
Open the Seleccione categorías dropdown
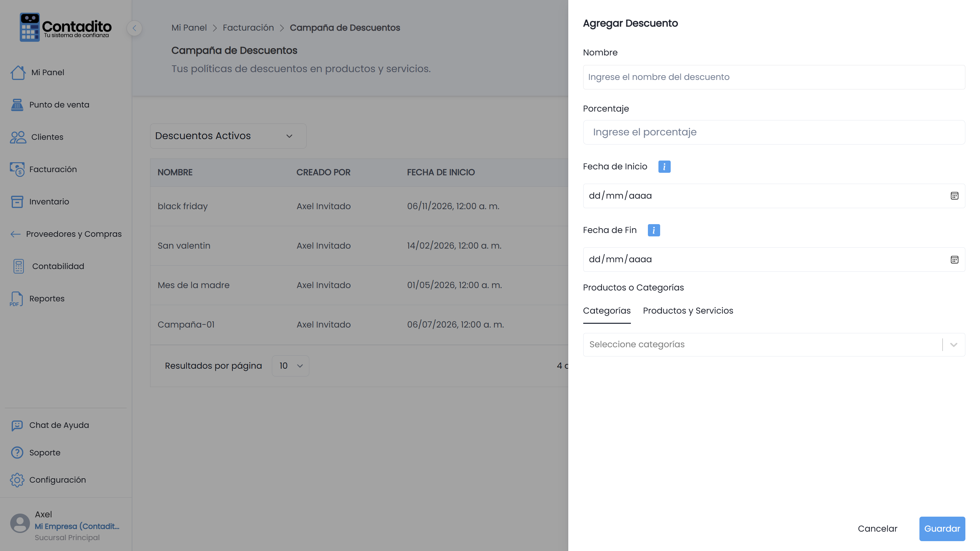(x=774, y=345)
